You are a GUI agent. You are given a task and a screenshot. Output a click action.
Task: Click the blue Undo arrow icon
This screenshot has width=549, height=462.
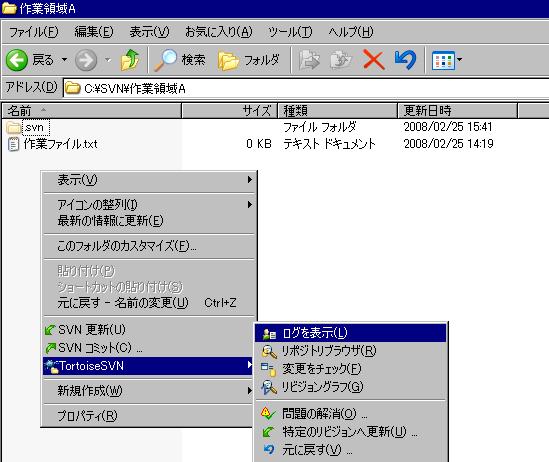[x=405, y=60]
